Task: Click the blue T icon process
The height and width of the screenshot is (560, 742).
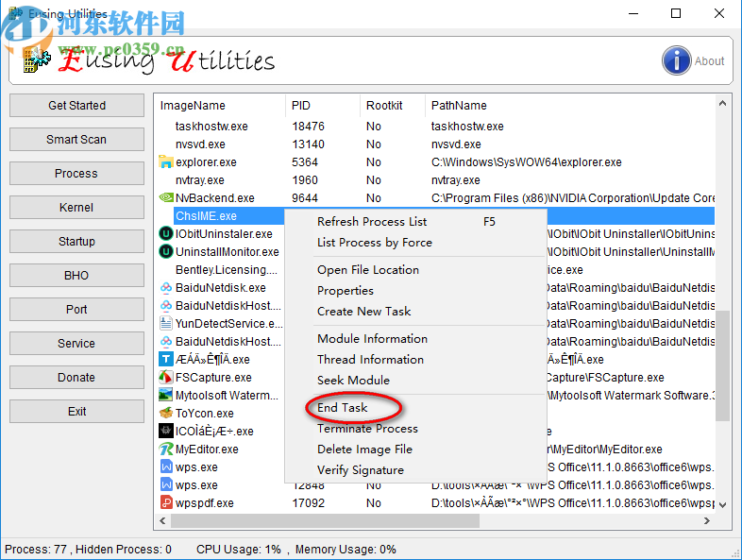Action: point(165,359)
